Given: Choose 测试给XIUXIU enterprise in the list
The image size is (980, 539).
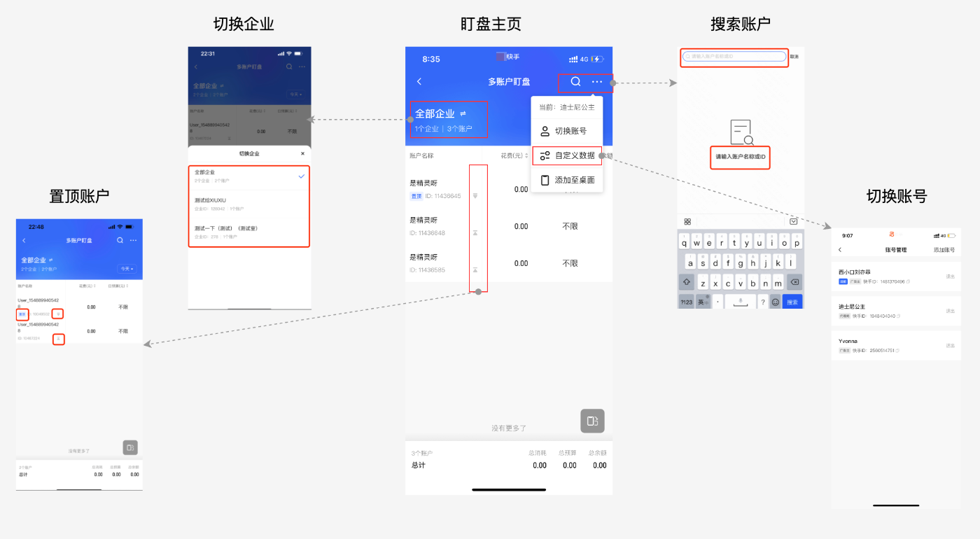Looking at the screenshot, I should (248, 204).
